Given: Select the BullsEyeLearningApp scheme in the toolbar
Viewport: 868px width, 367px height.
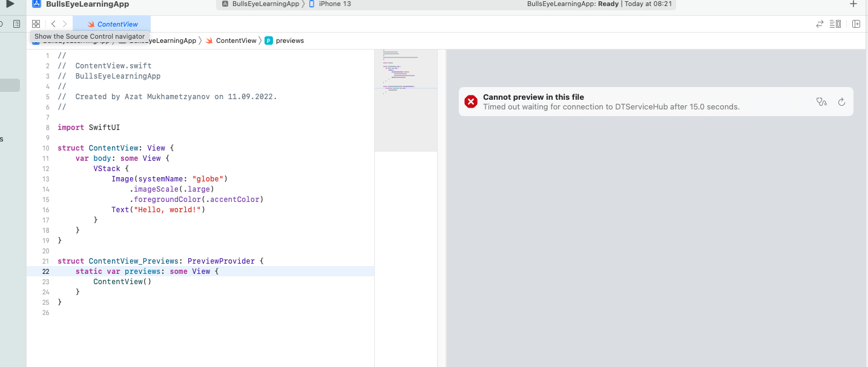Looking at the screenshot, I should (x=260, y=4).
